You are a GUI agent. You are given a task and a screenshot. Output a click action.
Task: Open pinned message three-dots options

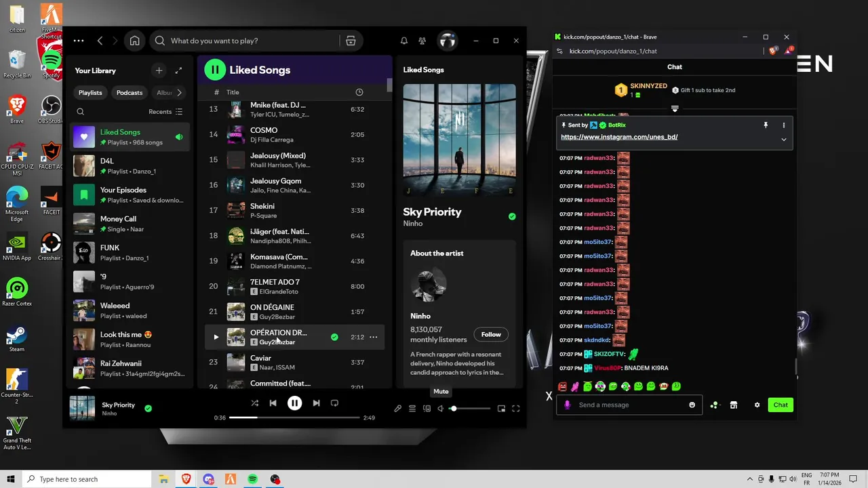(x=783, y=125)
